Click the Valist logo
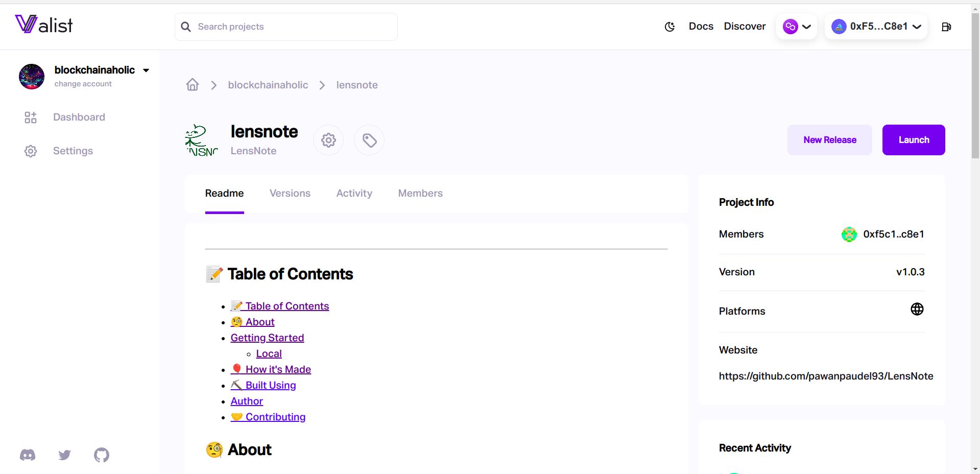Screen dimensions: 980x474 (44, 25)
